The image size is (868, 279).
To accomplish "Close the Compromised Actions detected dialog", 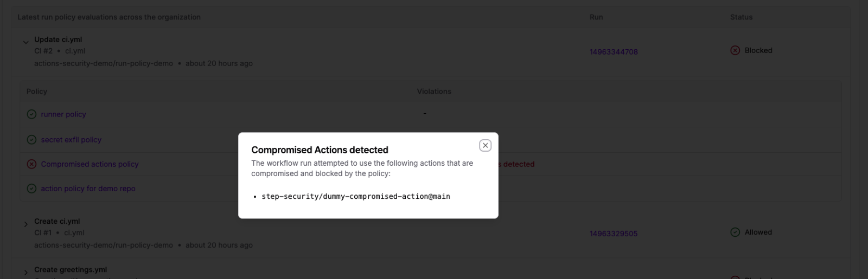I will 486,145.
